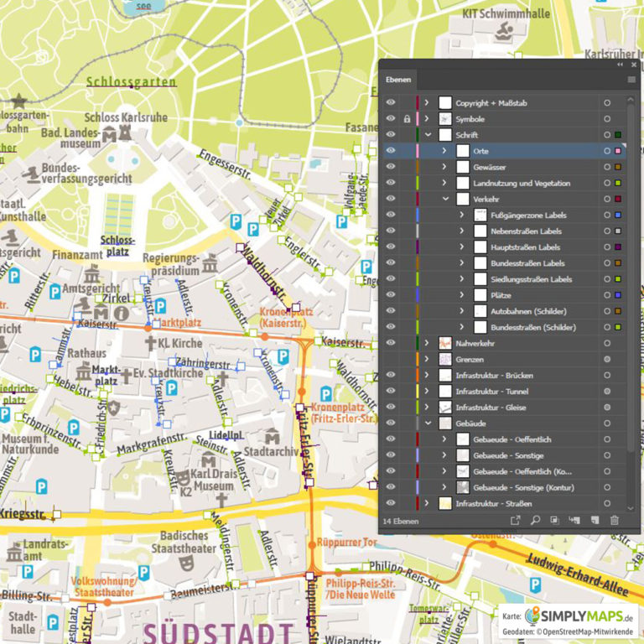Screen dimensions: 644x644
Task: Click theater mask icon at Badisches Staatstheater
Action: coord(186,563)
